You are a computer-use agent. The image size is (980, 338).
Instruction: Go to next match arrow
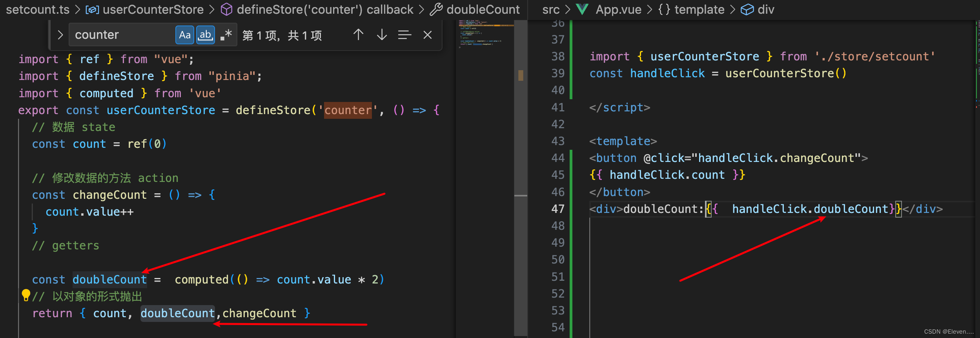point(382,35)
